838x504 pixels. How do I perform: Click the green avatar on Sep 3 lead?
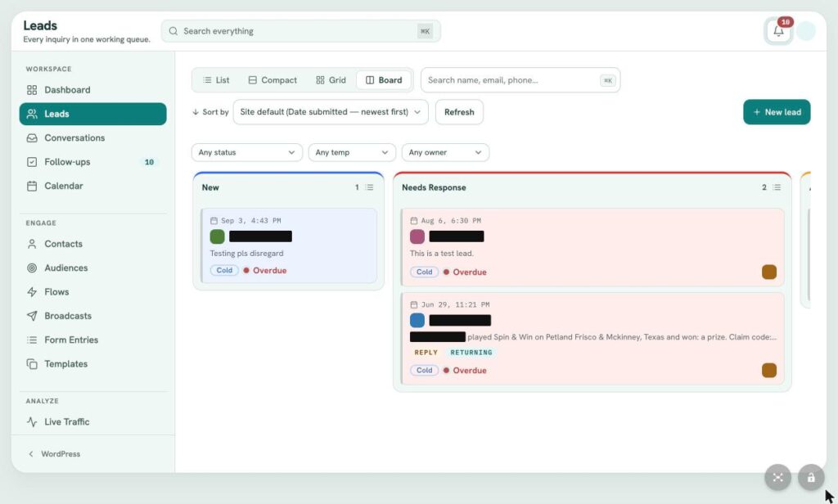(217, 236)
